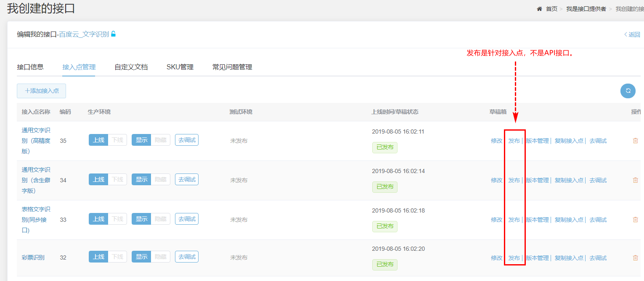Click trash icon for row with code 34
Screen dimensions: 644x281
click(x=635, y=180)
